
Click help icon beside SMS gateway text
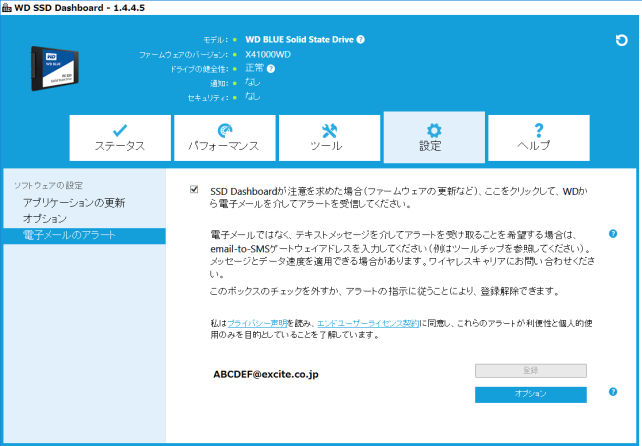pyautogui.click(x=613, y=234)
